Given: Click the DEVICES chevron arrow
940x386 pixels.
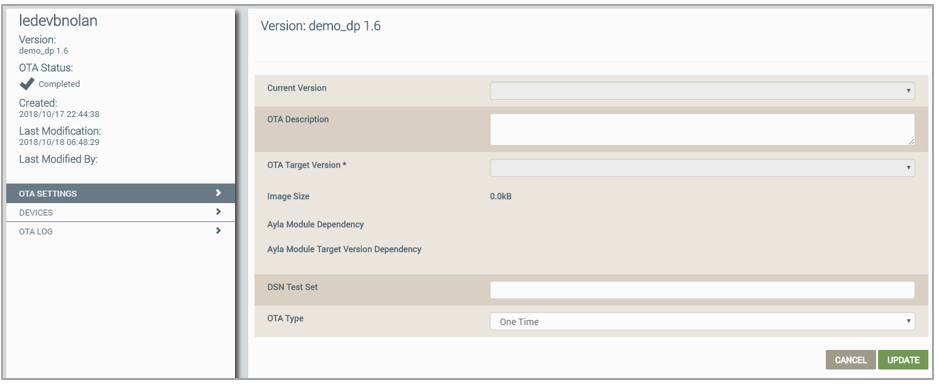Looking at the screenshot, I should [x=218, y=212].
